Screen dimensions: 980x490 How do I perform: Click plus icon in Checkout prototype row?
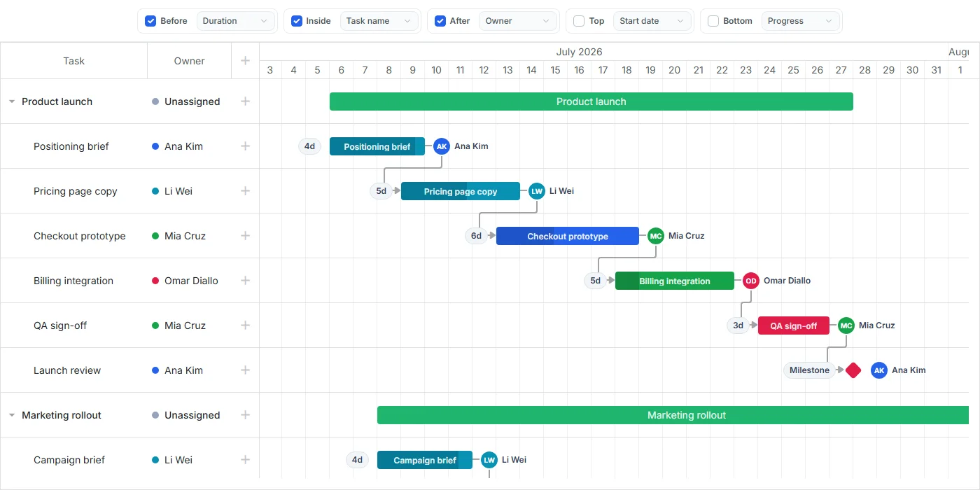pos(245,236)
